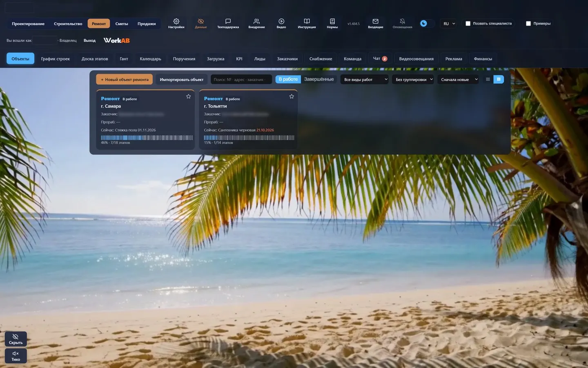Click the Импортировать объект button
588x368 pixels.
181,79
